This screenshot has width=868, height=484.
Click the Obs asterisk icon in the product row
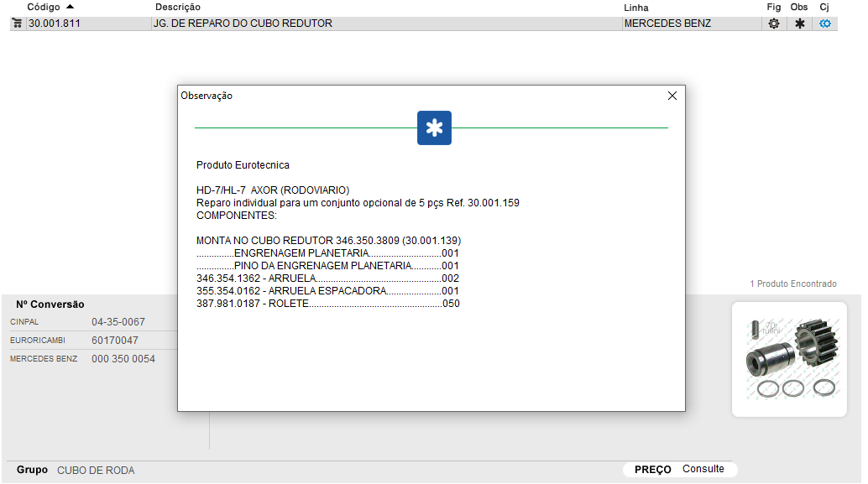[799, 23]
